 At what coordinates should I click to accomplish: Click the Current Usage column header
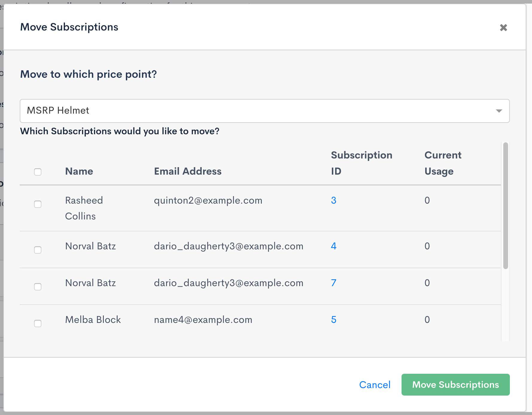[x=443, y=163]
